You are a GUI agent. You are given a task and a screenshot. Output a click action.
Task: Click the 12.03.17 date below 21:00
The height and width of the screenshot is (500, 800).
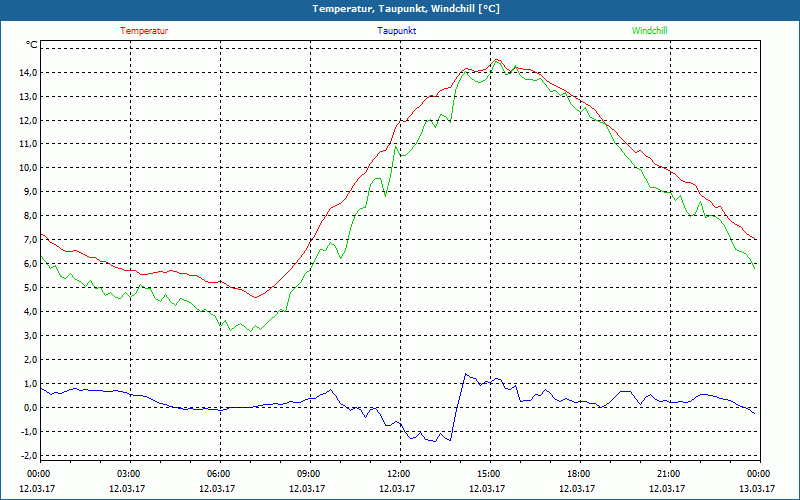click(x=667, y=488)
